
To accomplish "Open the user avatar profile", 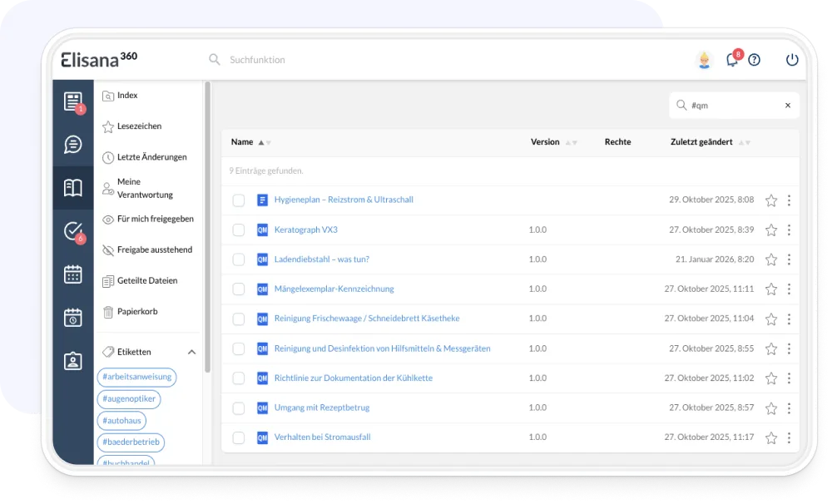I will [x=704, y=60].
